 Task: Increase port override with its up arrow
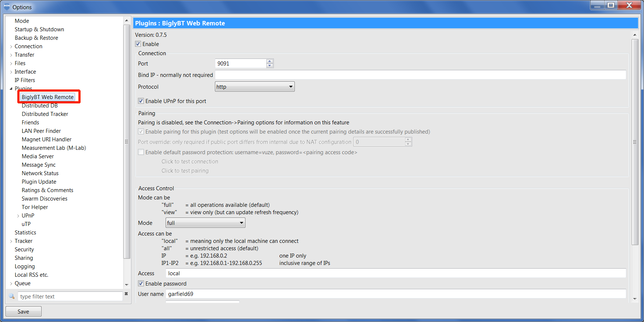coord(408,139)
